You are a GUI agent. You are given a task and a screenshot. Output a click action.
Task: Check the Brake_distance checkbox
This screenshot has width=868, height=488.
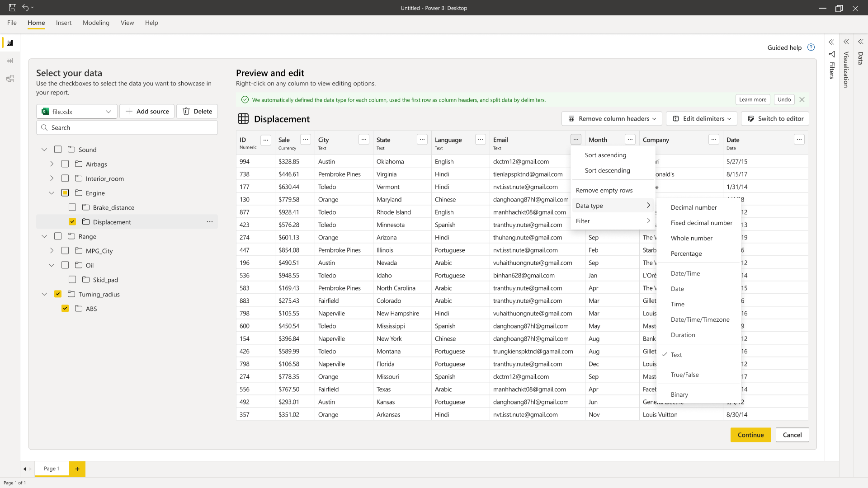pos(72,207)
